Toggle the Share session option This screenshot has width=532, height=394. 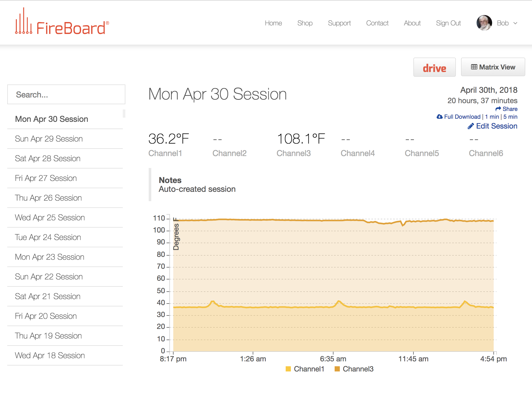506,109
